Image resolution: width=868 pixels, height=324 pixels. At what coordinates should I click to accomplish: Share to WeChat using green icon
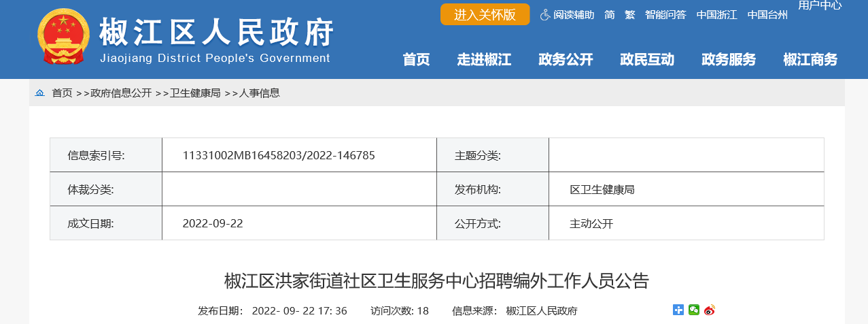pos(694,310)
